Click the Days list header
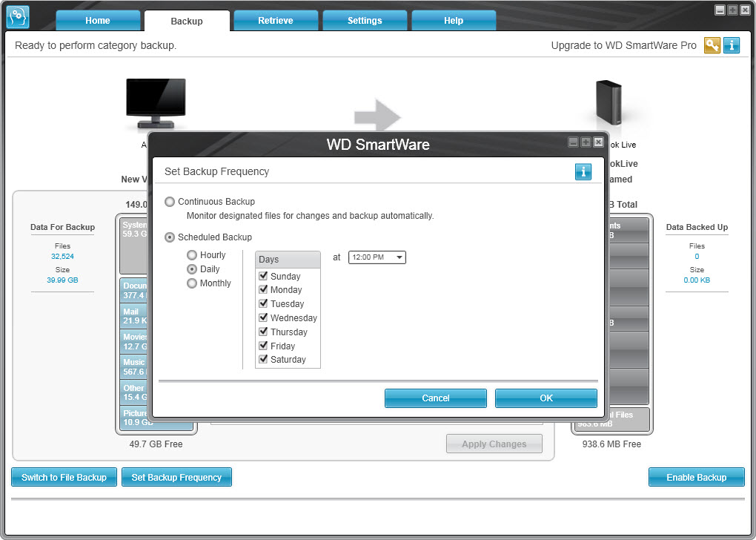The image size is (756, 540). pyautogui.click(x=288, y=259)
